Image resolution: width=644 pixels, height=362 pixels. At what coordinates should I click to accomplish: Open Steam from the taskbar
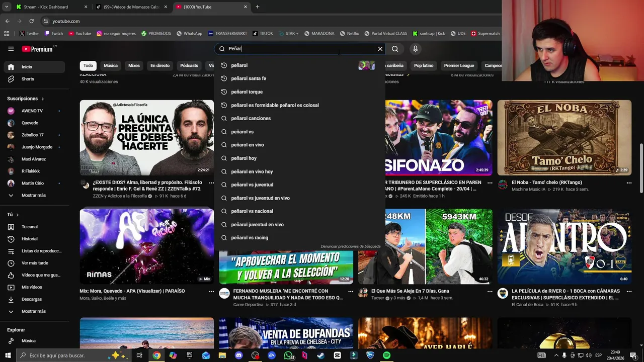tap(320, 355)
